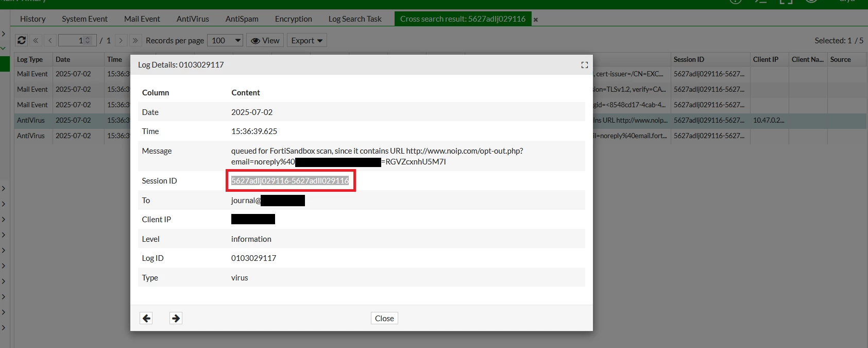The height and width of the screenshot is (348, 868).
Task: Click the Client IP column header
Action: pos(770,59)
